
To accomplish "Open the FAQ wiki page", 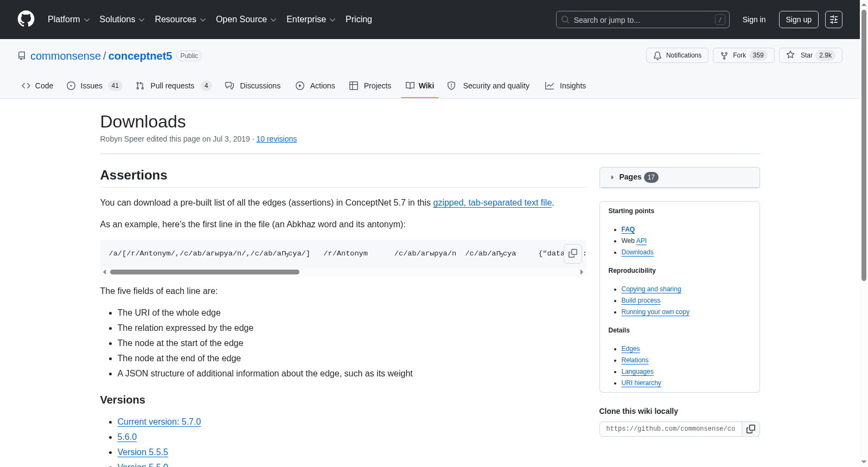I will tap(628, 229).
